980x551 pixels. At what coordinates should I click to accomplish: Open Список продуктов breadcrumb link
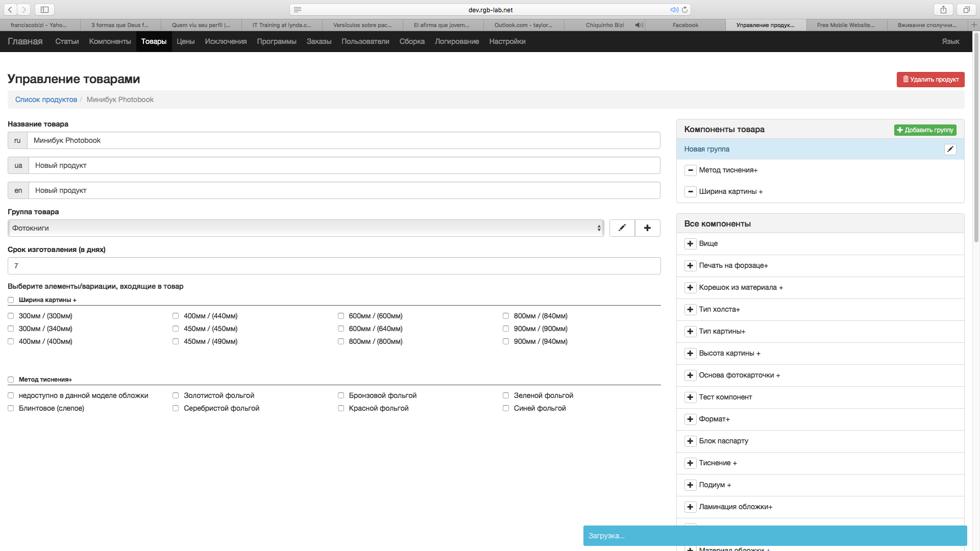coord(46,99)
